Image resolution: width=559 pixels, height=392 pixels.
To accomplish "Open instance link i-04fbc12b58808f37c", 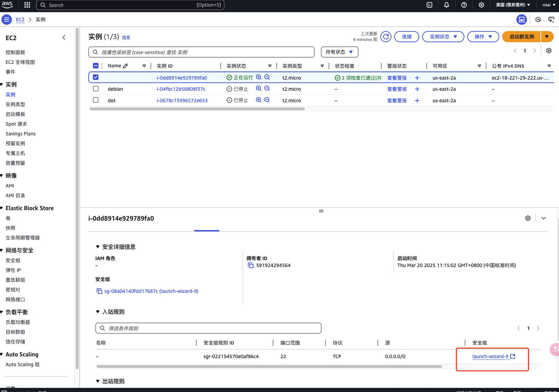I will 181,89.
